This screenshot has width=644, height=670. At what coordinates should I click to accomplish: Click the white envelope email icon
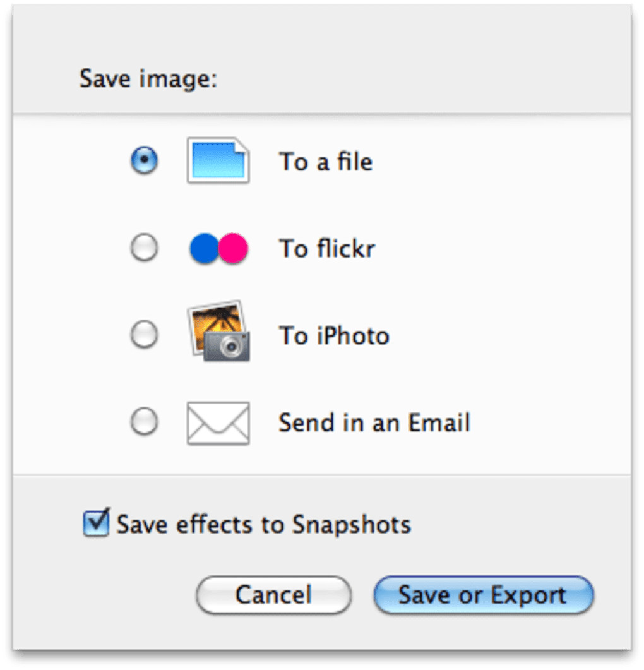tap(218, 423)
